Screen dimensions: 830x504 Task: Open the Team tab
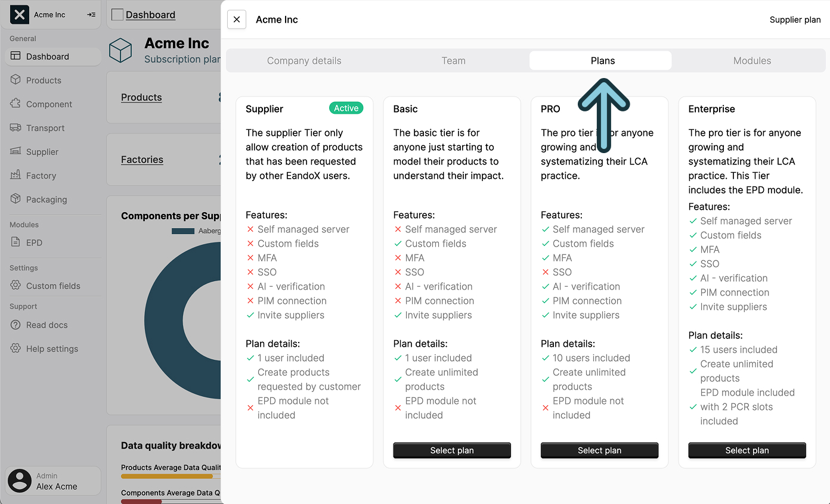pyautogui.click(x=453, y=61)
